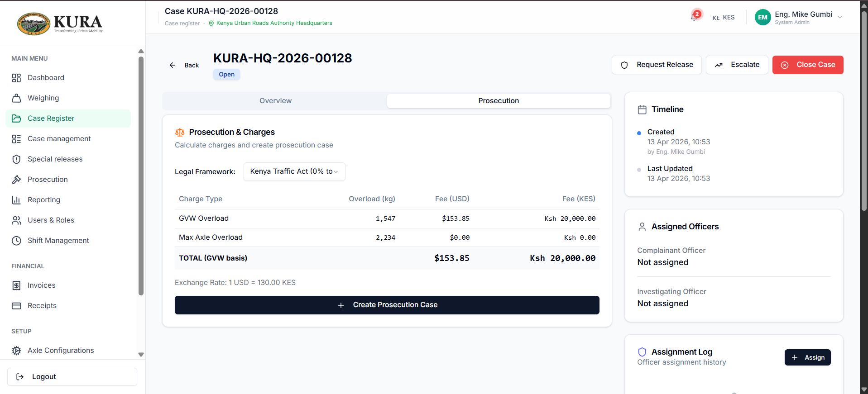Click the back arrow icon

point(173,65)
